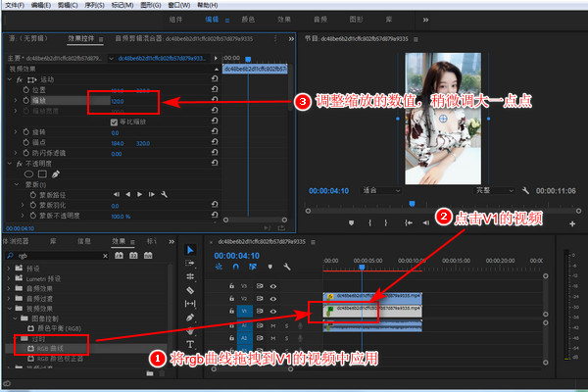Select the Slip tool
Screen dimensions: 588x392
(190, 304)
